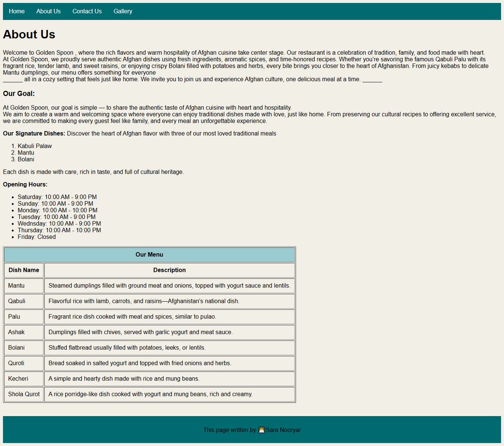Image resolution: width=504 pixels, height=446 pixels.
Task: Select Kabuli Palaw in the numbered list
Action: click(x=35, y=146)
